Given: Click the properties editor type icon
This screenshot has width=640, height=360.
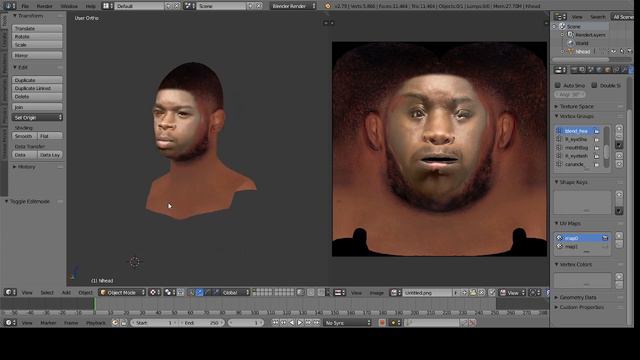Looking at the screenshot, I should click(560, 70).
